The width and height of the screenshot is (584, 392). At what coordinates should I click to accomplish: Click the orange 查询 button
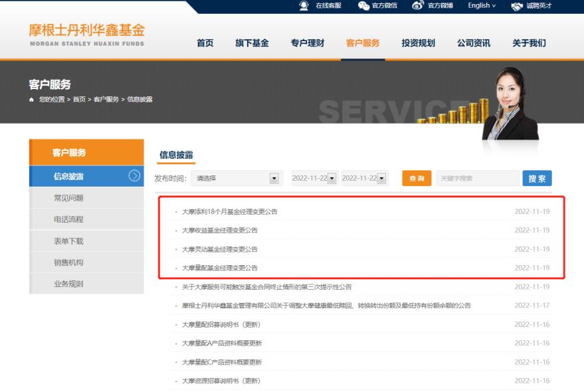tap(417, 178)
